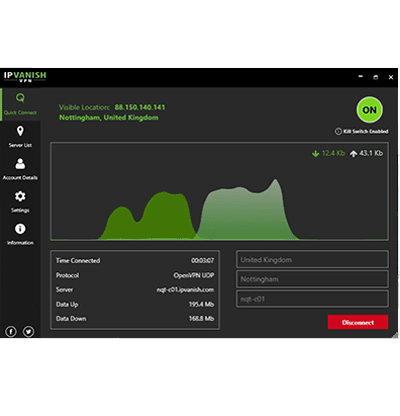Image resolution: width=400 pixels, height=416 pixels.
Task: Click the Kill Switch Enabled info icon
Action: pos(338,131)
